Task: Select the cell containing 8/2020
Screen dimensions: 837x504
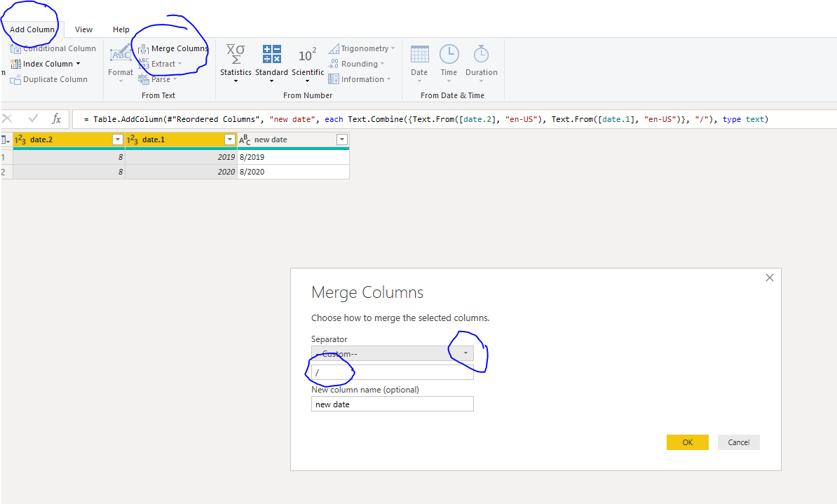Action: [x=293, y=172]
